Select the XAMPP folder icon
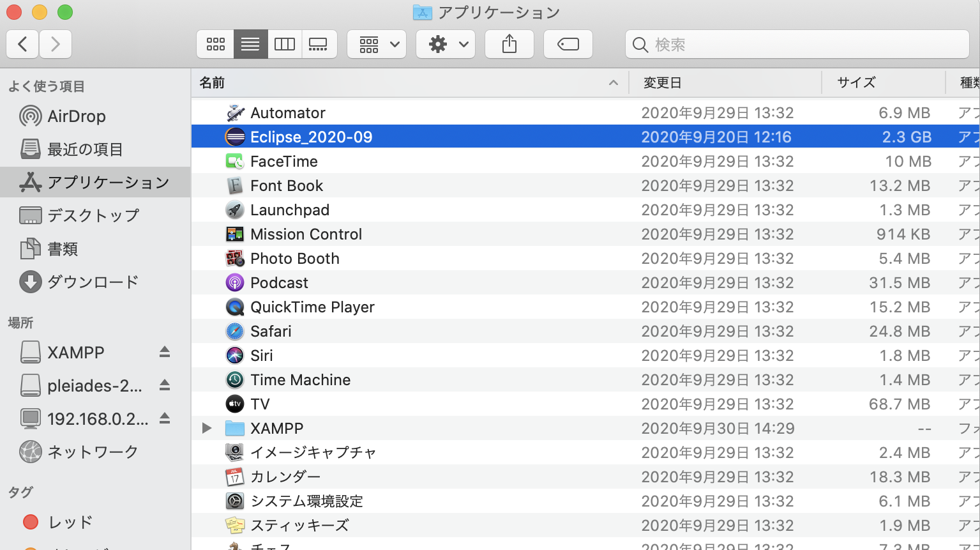Image resolution: width=980 pixels, height=550 pixels. (x=235, y=428)
